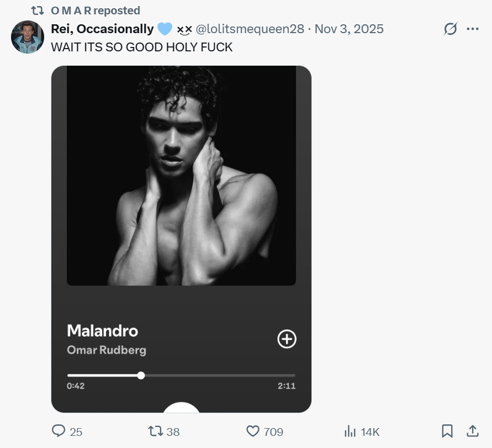Click the Grok explain post icon

[x=450, y=29]
